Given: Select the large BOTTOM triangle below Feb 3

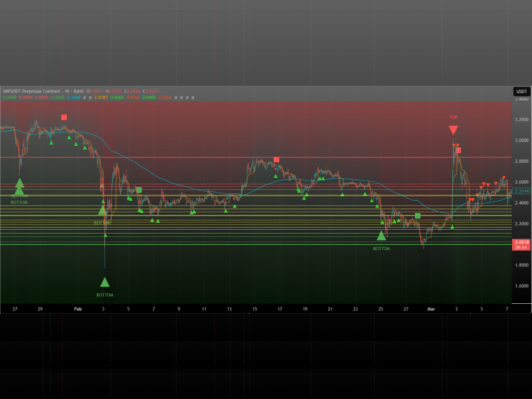Looking at the screenshot, I should [105, 282].
